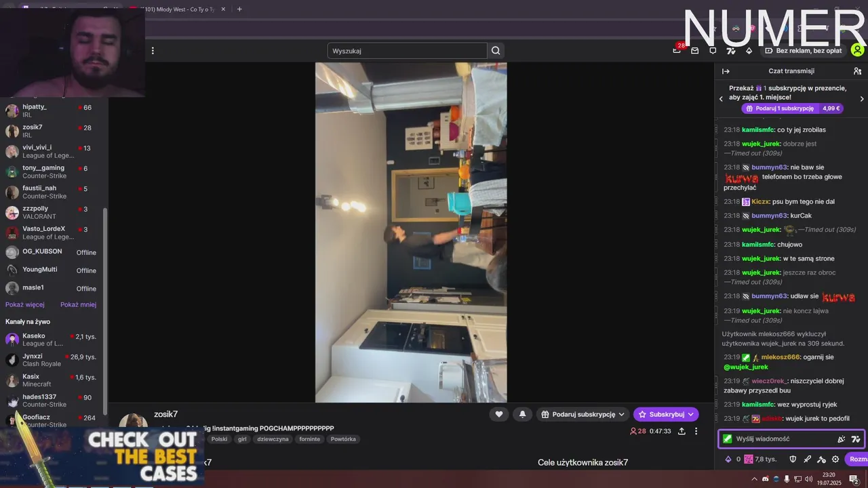Toggle the bell notification button for zosik7
The height and width of the screenshot is (488, 868).
pos(522,414)
